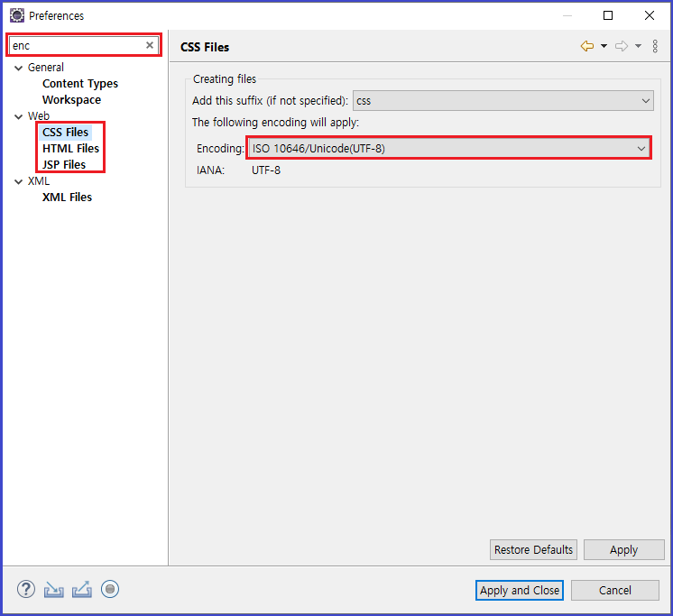673x616 pixels.
Task: Click the export preferences icon
Action: (x=82, y=590)
